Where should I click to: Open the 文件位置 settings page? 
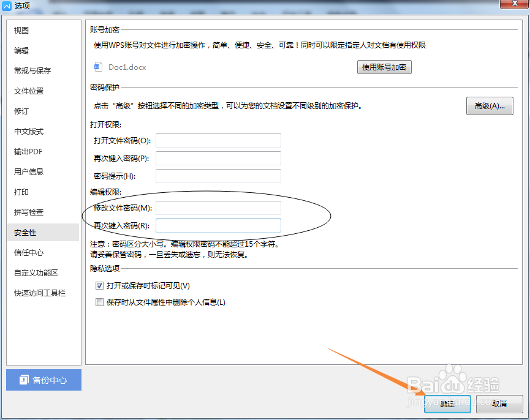[x=29, y=91]
